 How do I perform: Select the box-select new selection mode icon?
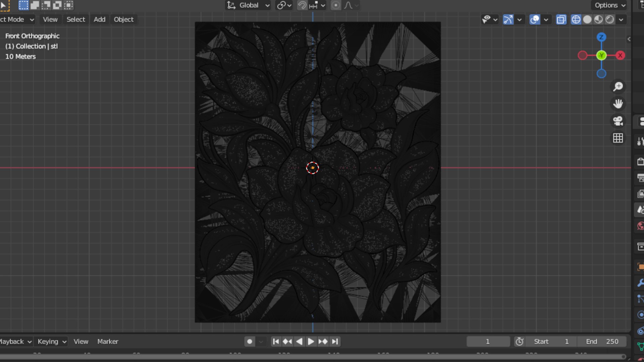23,5
